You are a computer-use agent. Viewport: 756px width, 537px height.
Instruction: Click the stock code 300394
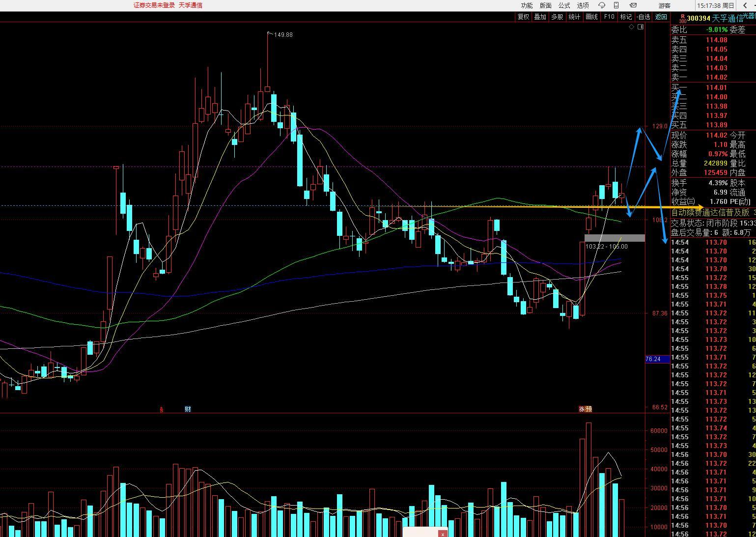pos(699,18)
